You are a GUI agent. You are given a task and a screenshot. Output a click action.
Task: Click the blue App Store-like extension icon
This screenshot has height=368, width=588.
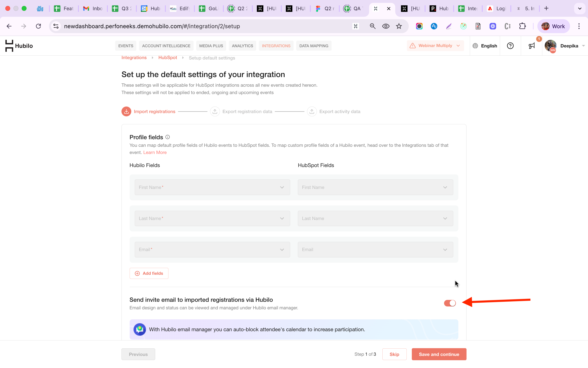[x=434, y=26]
